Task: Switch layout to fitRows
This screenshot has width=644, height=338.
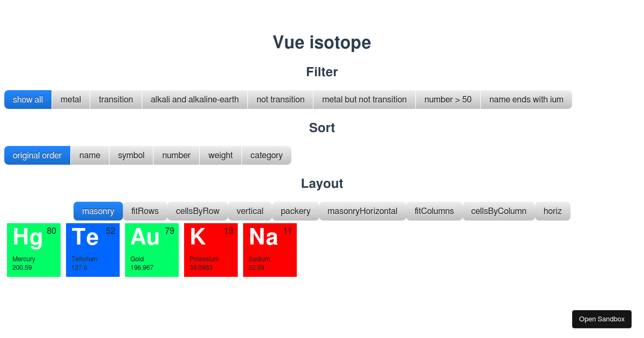Action: click(145, 211)
